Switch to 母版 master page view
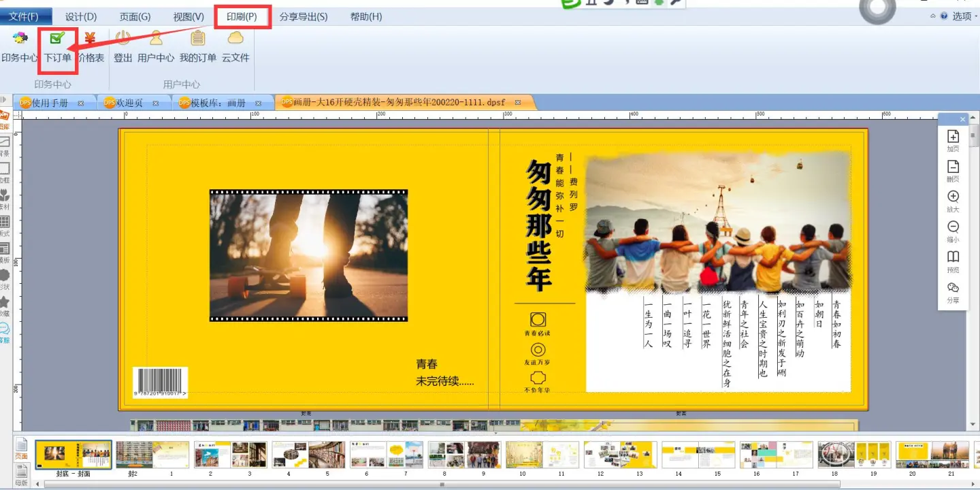This screenshot has height=490, width=980. [x=22, y=474]
